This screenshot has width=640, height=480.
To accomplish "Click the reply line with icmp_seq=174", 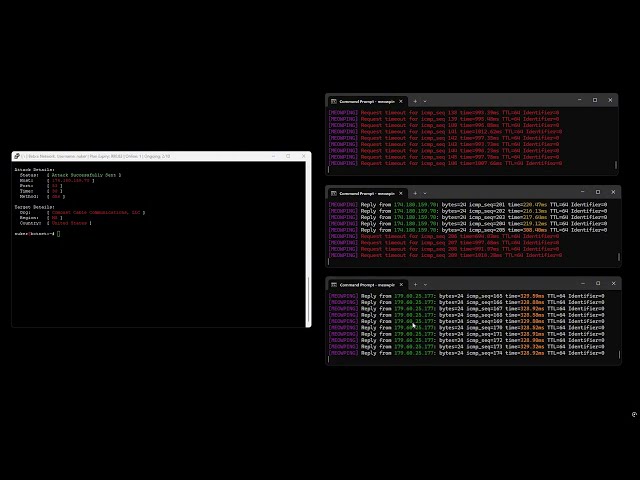I will point(467,353).
